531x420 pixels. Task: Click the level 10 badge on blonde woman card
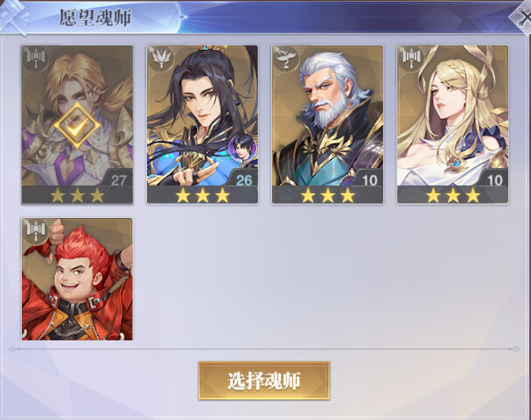coord(494,179)
